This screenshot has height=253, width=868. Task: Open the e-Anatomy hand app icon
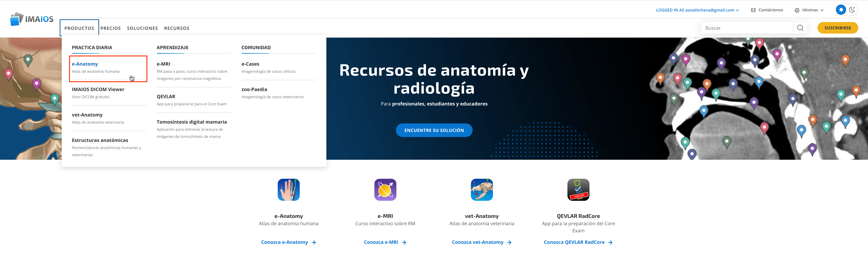click(x=288, y=190)
